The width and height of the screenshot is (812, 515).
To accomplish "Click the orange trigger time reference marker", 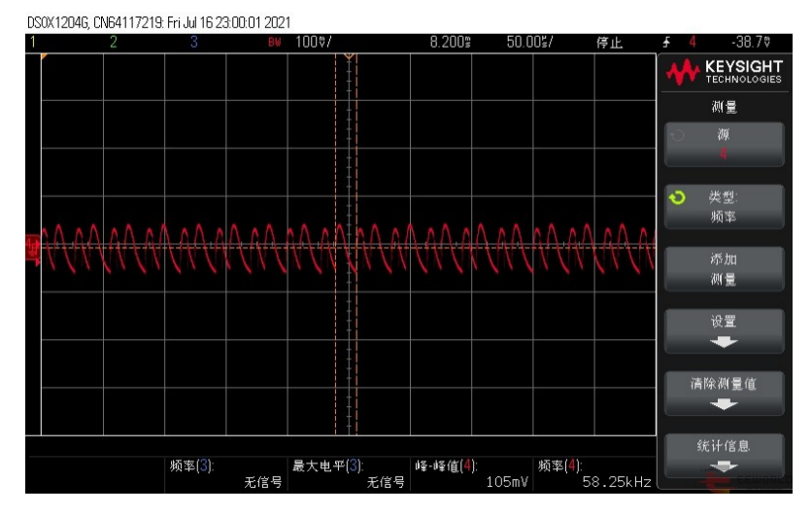I will tap(349, 55).
